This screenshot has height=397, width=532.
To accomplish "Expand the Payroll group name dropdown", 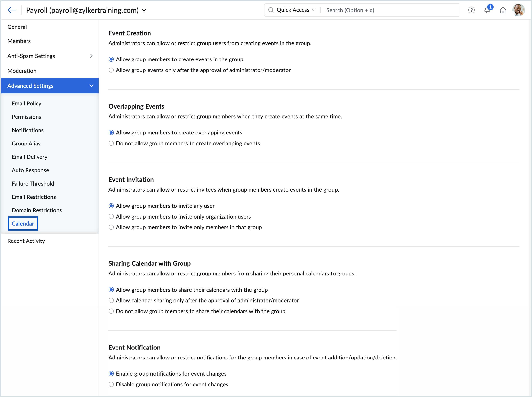I will pos(144,10).
